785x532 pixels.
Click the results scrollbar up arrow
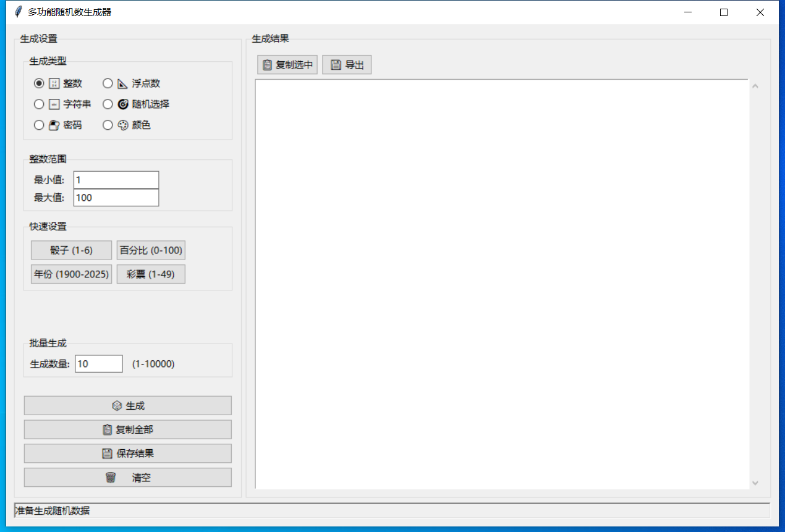755,86
